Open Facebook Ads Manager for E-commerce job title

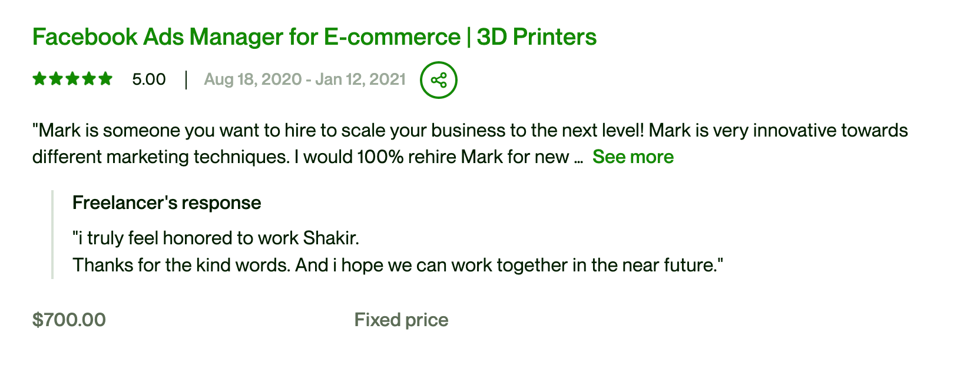314,37
